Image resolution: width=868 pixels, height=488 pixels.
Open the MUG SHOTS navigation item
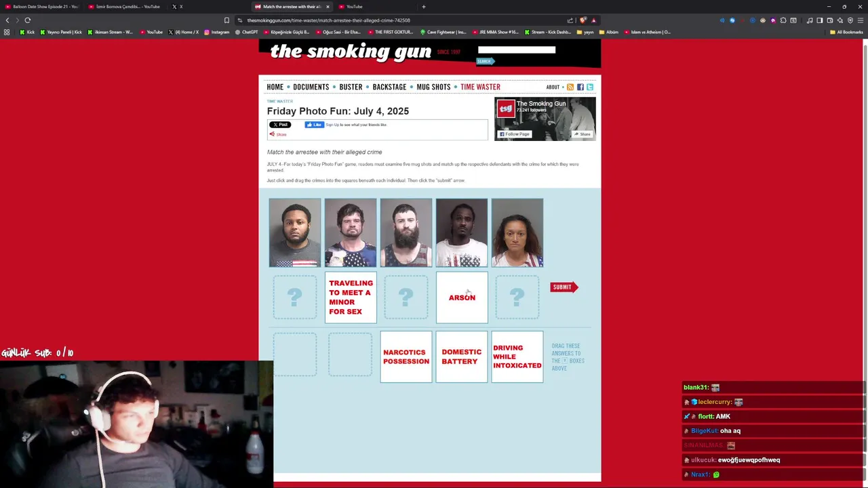click(433, 87)
